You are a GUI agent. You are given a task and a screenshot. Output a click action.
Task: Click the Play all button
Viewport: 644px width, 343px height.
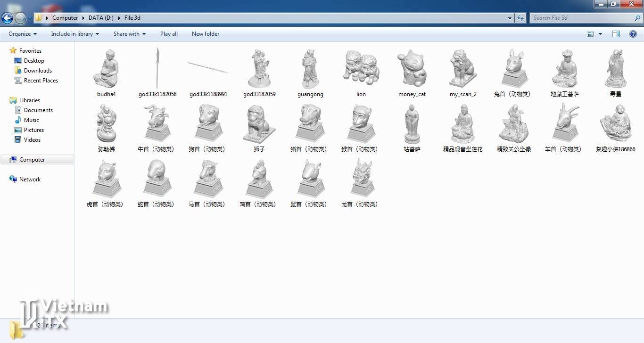(169, 34)
